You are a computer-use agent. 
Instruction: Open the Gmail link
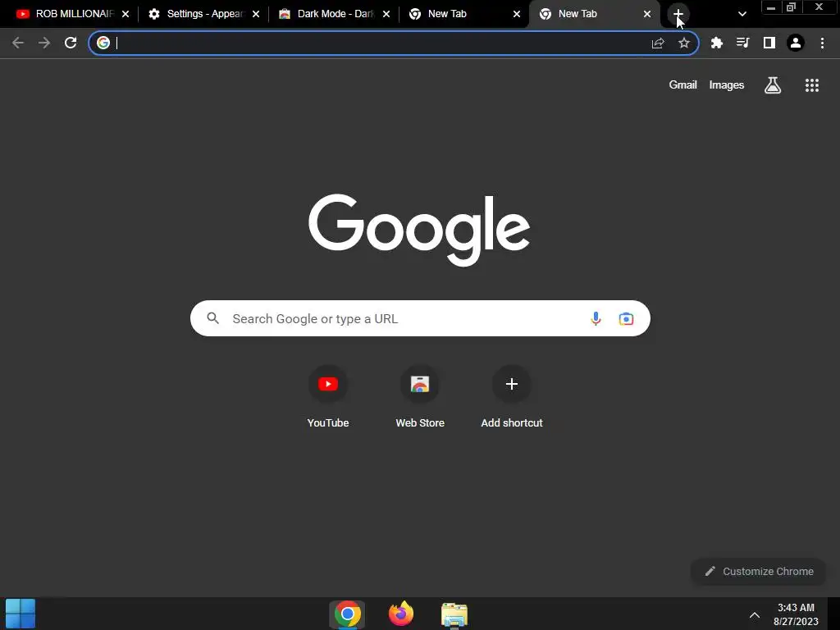click(x=682, y=84)
